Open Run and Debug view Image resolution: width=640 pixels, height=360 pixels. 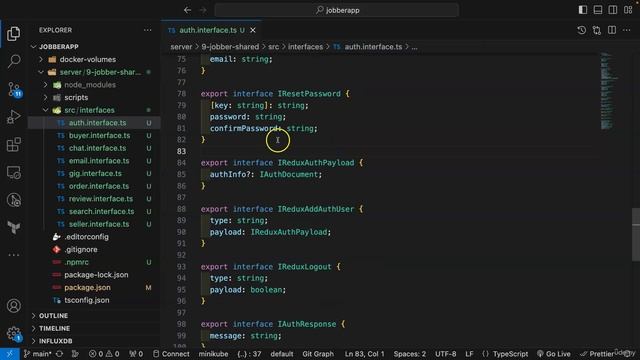click(x=13, y=117)
